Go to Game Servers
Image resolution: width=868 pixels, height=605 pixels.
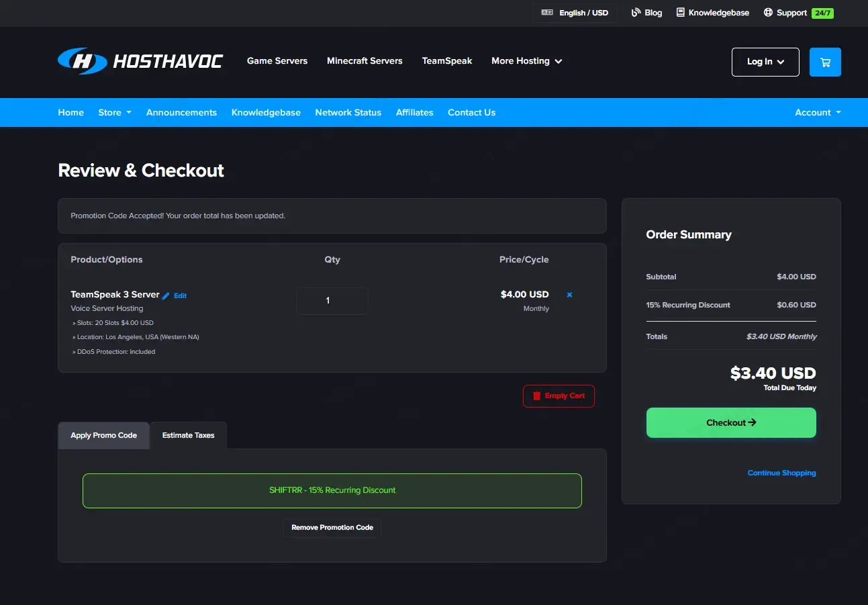coord(277,61)
